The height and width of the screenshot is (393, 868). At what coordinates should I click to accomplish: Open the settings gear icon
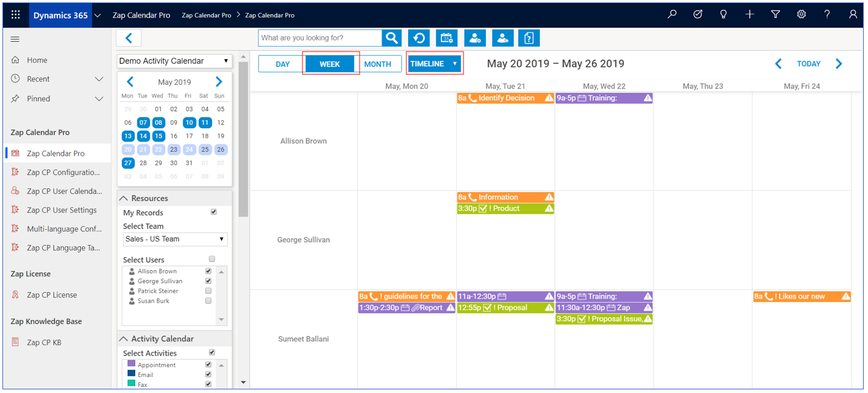pyautogui.click(x=802, y=14)
